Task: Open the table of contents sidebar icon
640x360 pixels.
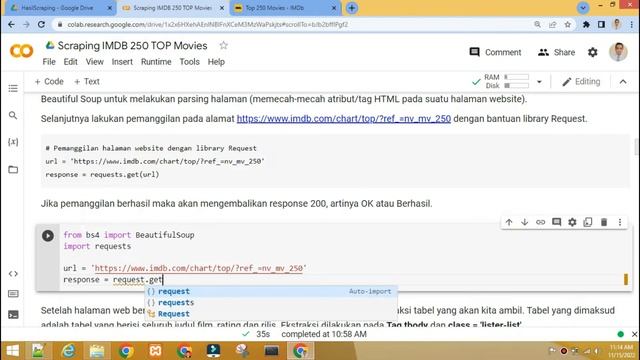Action: 13,89
